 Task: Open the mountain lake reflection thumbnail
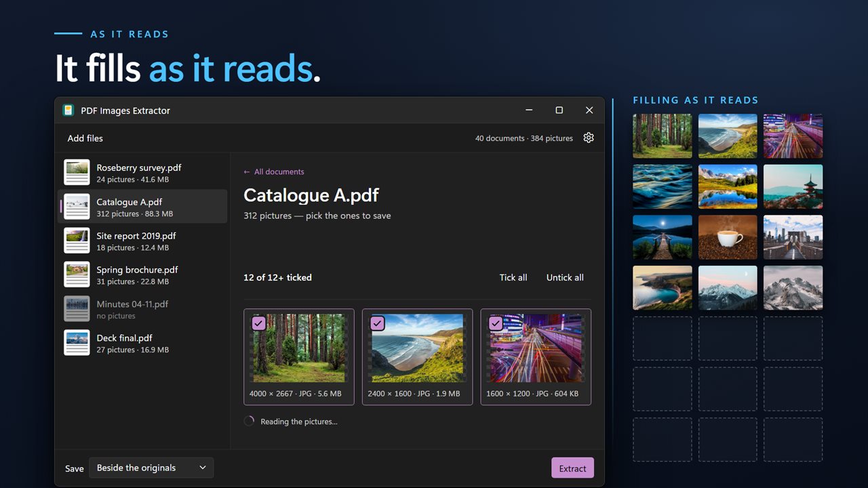coord(728,186)
